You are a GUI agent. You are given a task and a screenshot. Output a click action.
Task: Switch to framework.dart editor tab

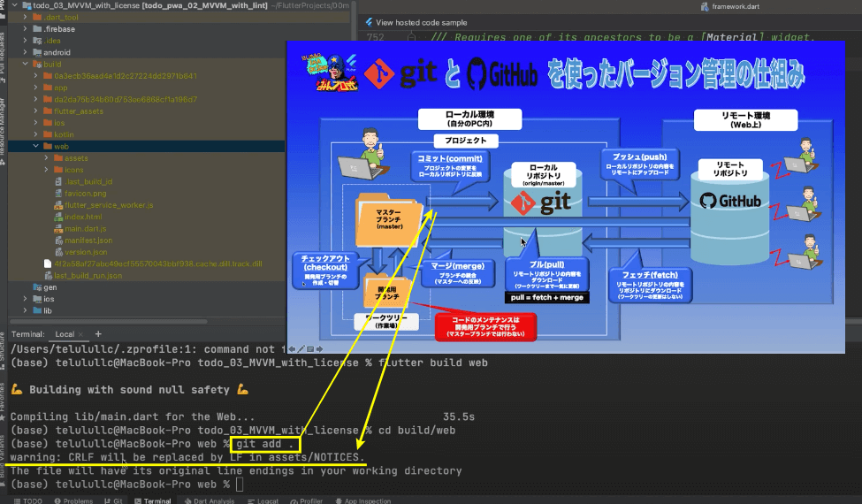click(729, 6)
